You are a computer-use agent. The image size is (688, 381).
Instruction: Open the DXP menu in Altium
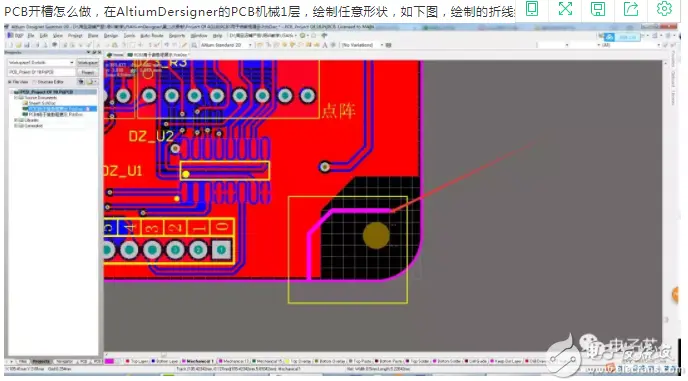click(x=16, y=35)
